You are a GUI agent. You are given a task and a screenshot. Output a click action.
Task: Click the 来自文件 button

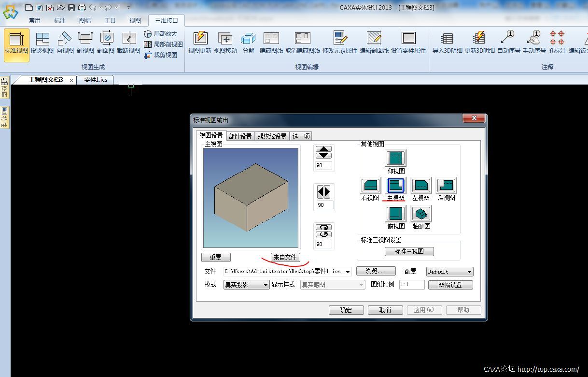[x=285, y=257]
